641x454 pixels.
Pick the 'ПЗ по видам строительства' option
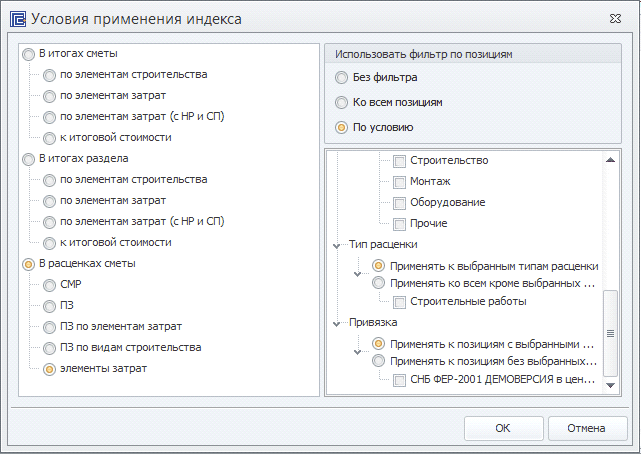pyautogui.click(x=50, y=348)
